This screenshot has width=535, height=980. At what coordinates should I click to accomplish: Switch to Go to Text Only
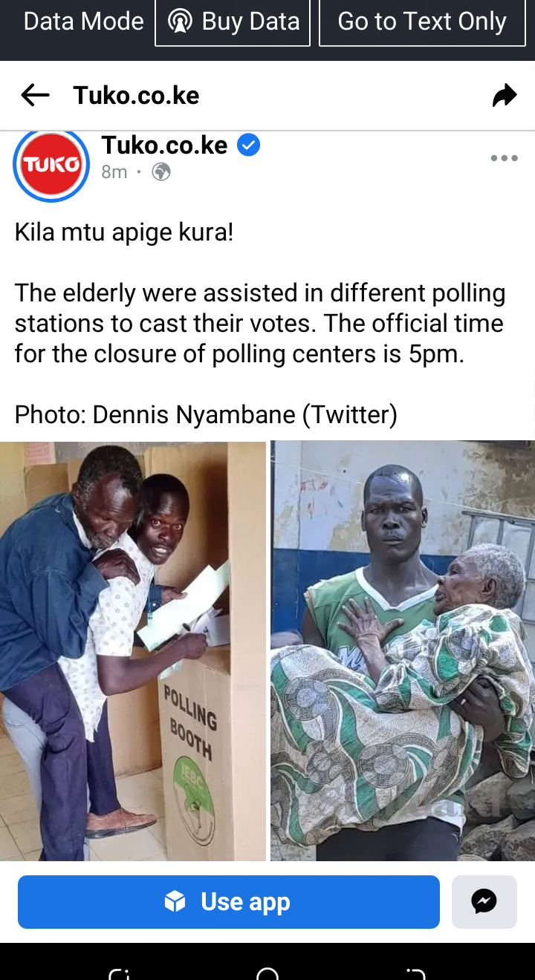(x=422, y=22)
